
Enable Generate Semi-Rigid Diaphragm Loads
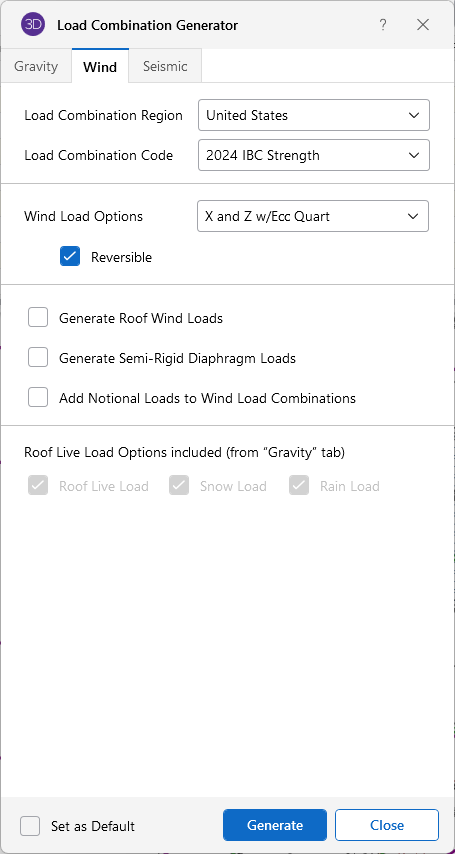click(38, 358)
